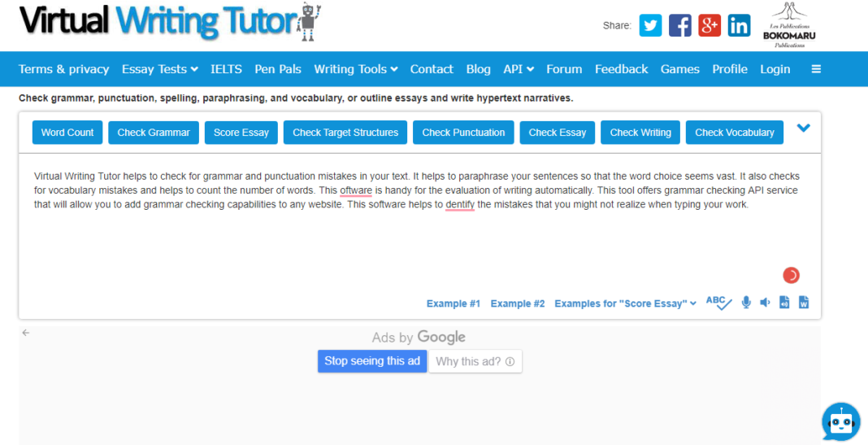Click the Why this ad info icon
The image size is (868, 445).
click(x=510, y=361)
